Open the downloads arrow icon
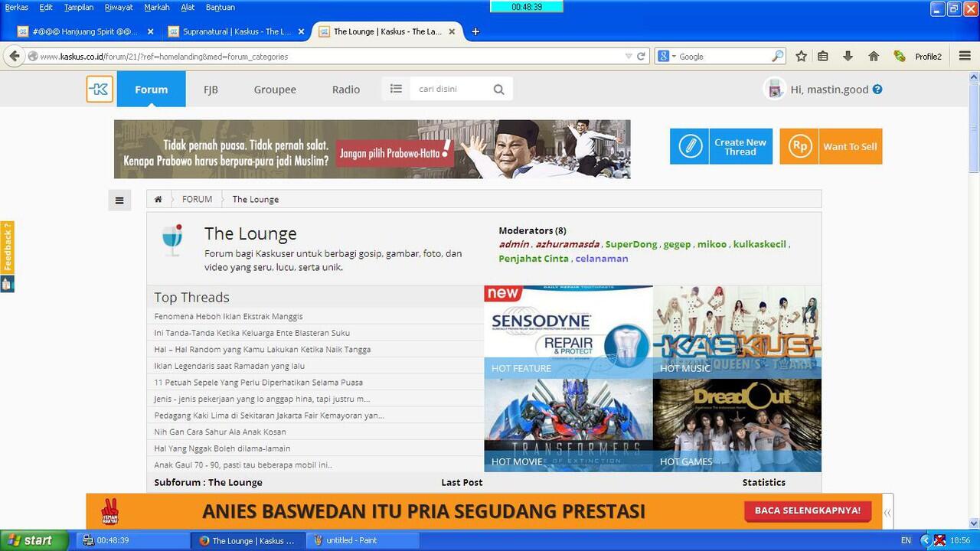Image resolution: width=980 pixels, height=551 pixels. click(848, 56)
